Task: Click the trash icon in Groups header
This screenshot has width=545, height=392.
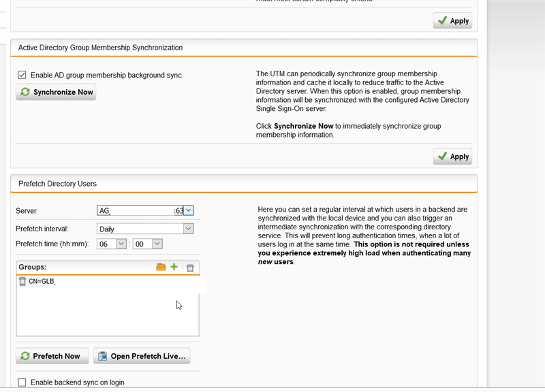Action: [190, 267]
